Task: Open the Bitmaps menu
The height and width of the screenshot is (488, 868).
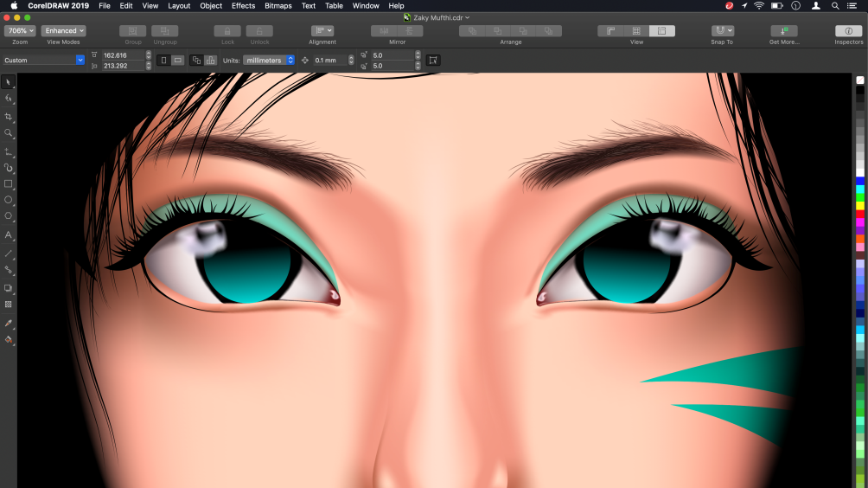Action: pos(278,6)
